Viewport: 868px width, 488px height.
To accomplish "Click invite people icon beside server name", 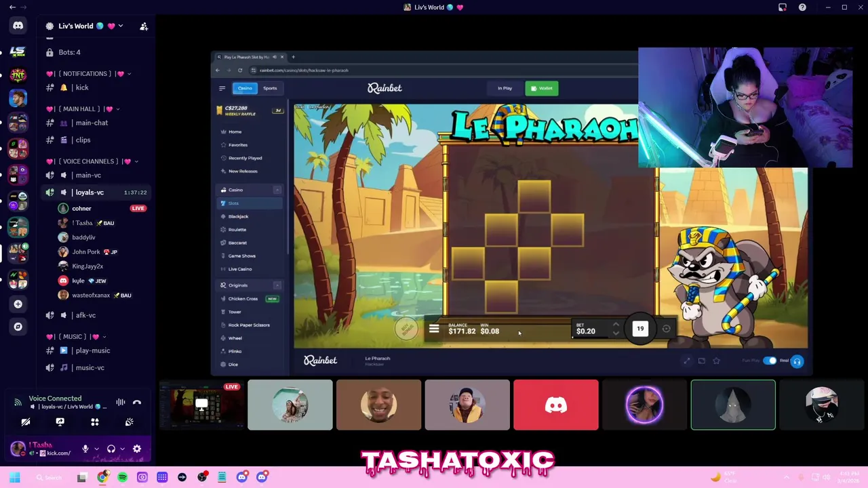I will (144, 26).
